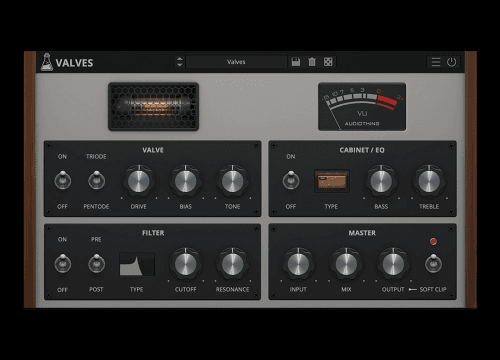500x360 pixels.
Task: Delete preset with the trash icon
Action: 312,62
